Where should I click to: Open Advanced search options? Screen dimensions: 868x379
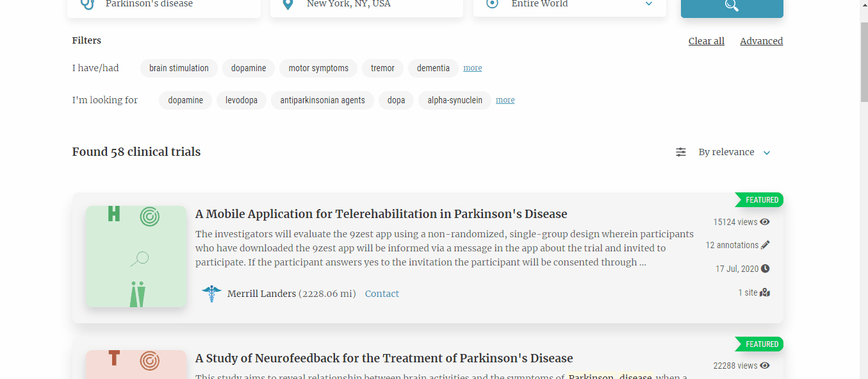(x=761, y=40)
